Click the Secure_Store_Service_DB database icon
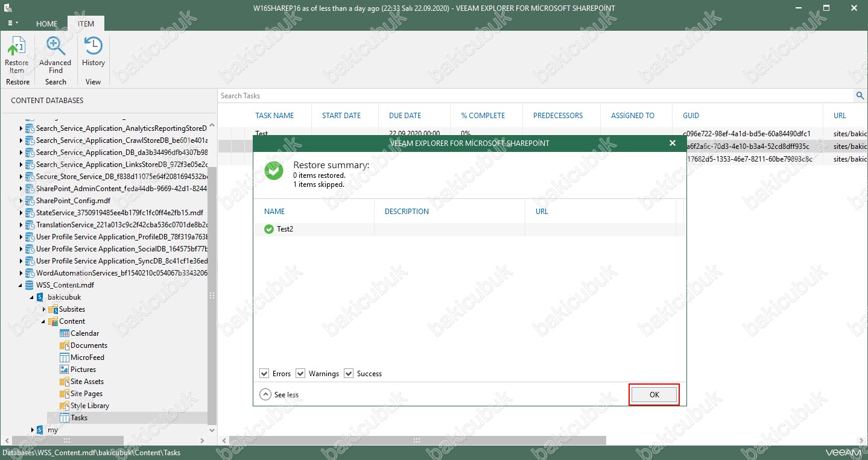868x460 pixels. 30,177
